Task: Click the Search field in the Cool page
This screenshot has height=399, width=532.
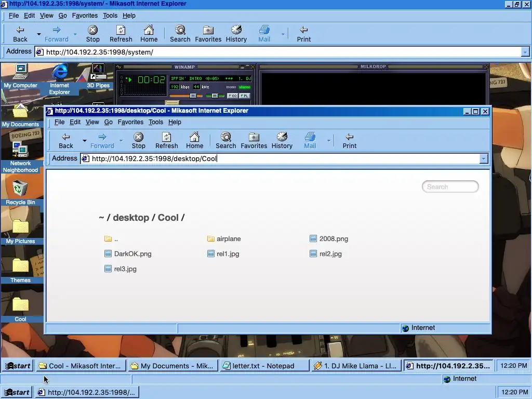Action: [450, 187]
